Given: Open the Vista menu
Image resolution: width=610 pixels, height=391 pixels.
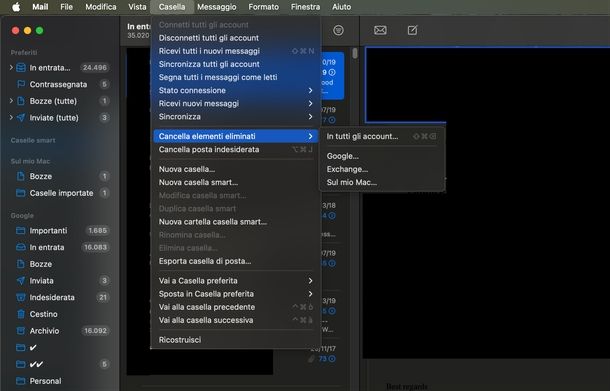Looking at the screenshot, I should pyautogui.click(x=137, y=7).
